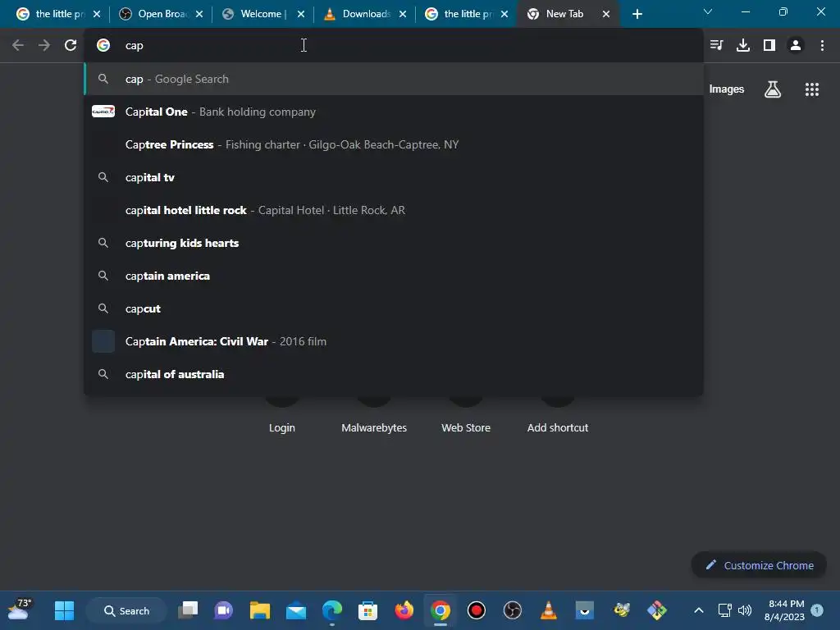Image resolution: width=840 pixels, height=630 pixels.
Task: Click the Chrome icon on the taskbar
Action: tap(441, 610)
